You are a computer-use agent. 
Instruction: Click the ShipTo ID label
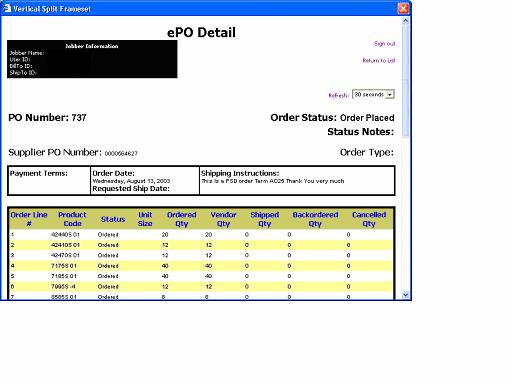point(23,73)
